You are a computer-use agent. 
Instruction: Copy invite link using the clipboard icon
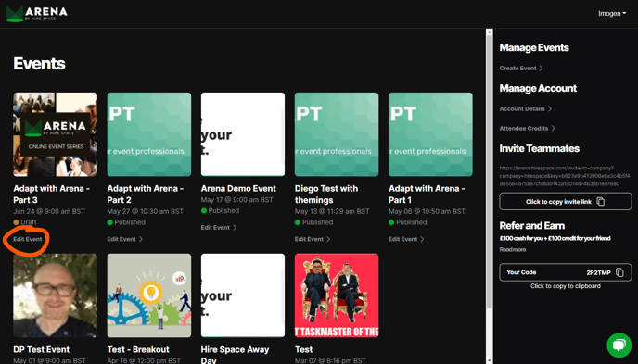[601, 202]
